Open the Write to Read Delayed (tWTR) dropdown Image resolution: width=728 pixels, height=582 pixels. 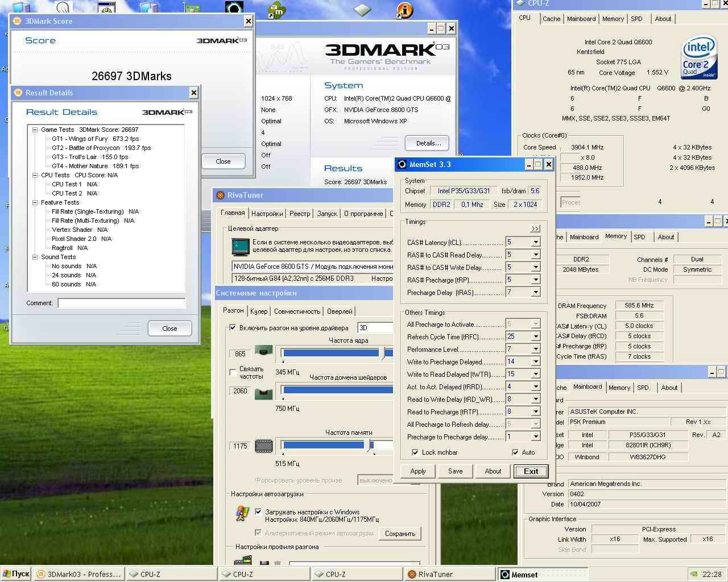click(x=535, y=374)
